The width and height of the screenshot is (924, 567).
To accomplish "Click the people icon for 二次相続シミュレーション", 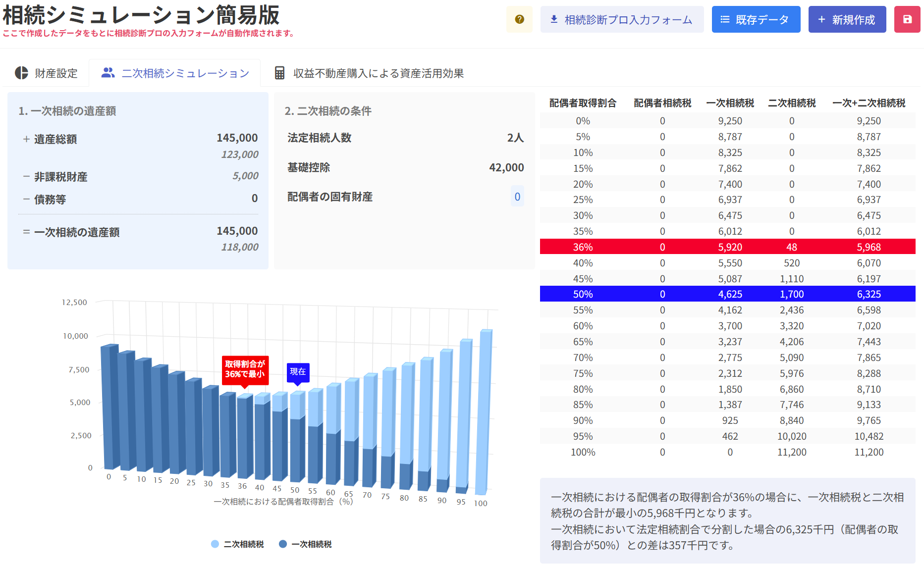I will point(108,73).
